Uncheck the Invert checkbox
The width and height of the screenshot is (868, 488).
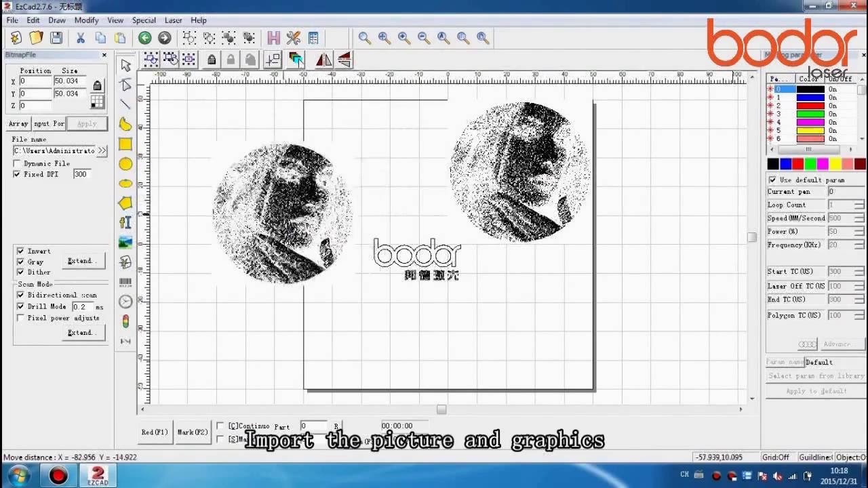tap(20, 251)
